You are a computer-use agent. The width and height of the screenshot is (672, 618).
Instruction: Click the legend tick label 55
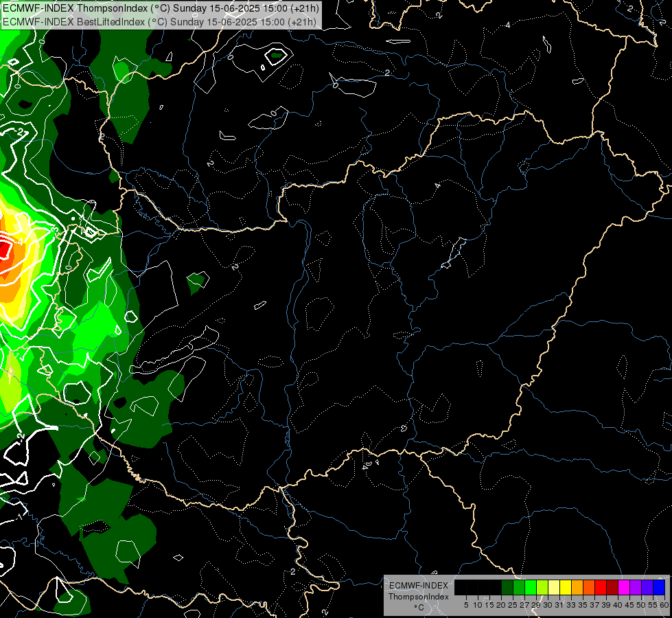(653, 605)
